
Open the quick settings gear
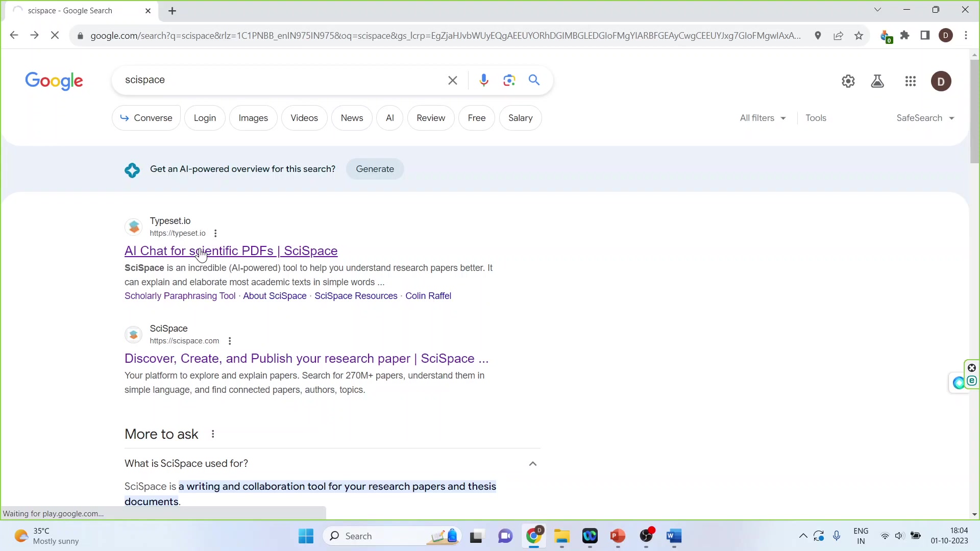tap(848, 81)
